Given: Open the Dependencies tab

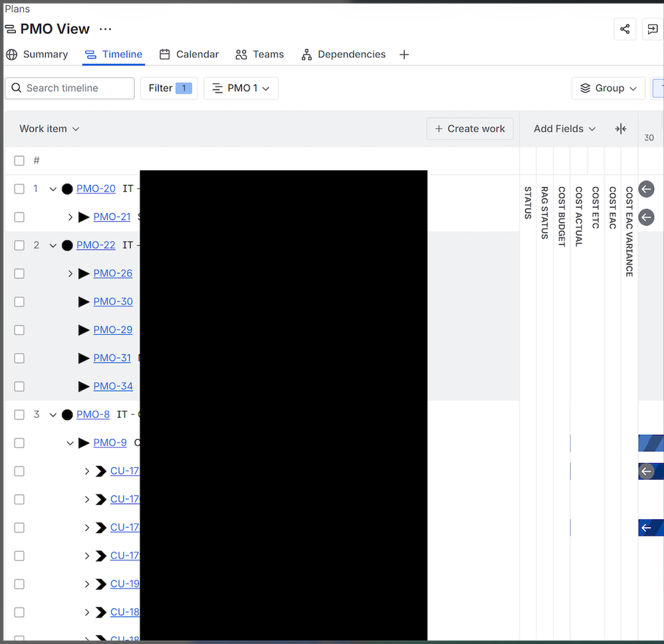Looking at the screenshot, I should pyautogui.click(x=344, y=54).
